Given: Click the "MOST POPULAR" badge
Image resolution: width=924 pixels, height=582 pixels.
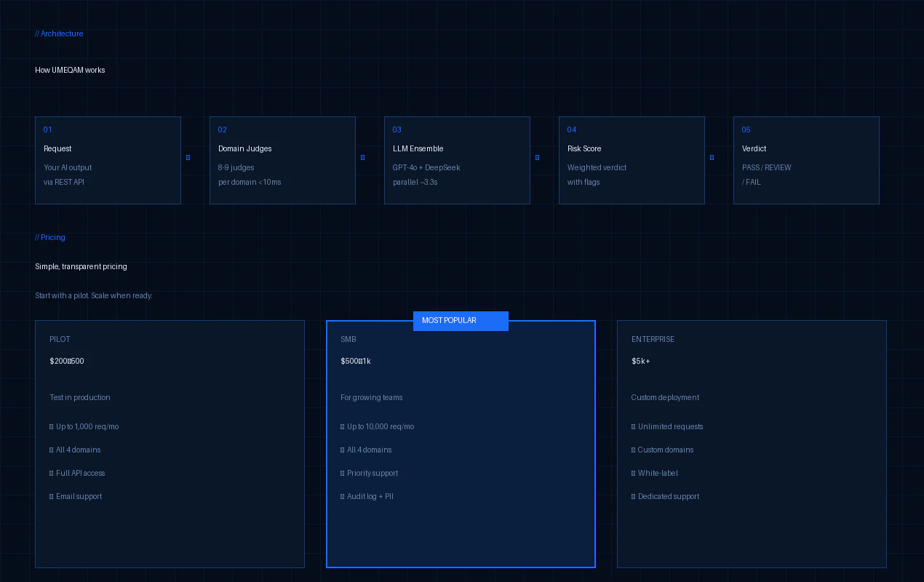Looking at the screenshot, I should point(461,321).
